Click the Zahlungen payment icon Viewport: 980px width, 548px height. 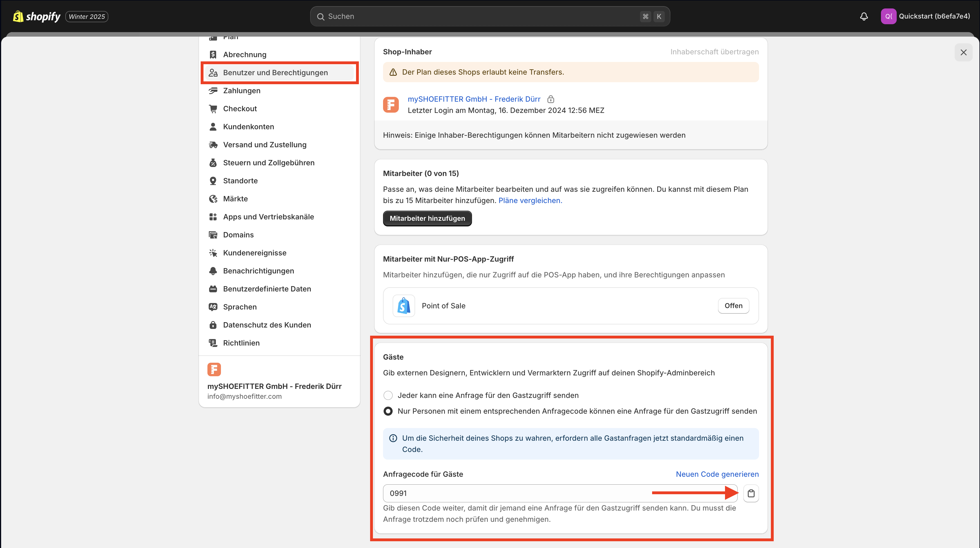pyautogui.click(x=213, y=91)
